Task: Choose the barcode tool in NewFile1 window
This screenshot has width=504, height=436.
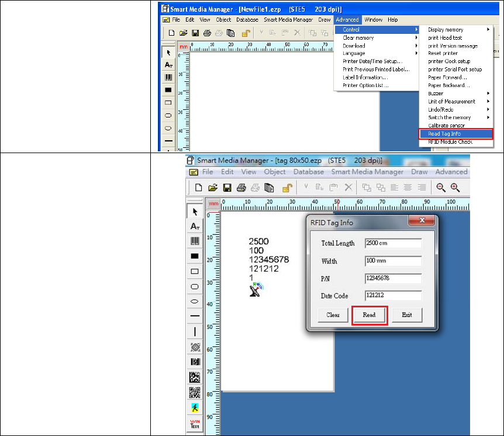Action: 168,77
